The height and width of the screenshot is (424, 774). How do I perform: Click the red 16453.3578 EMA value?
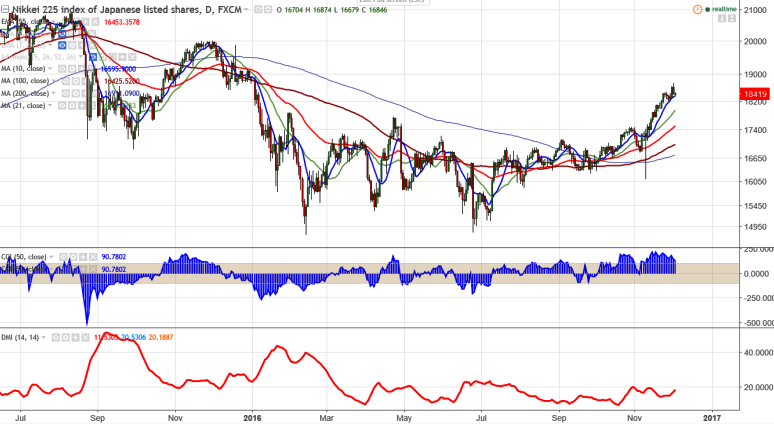point(122,22)
